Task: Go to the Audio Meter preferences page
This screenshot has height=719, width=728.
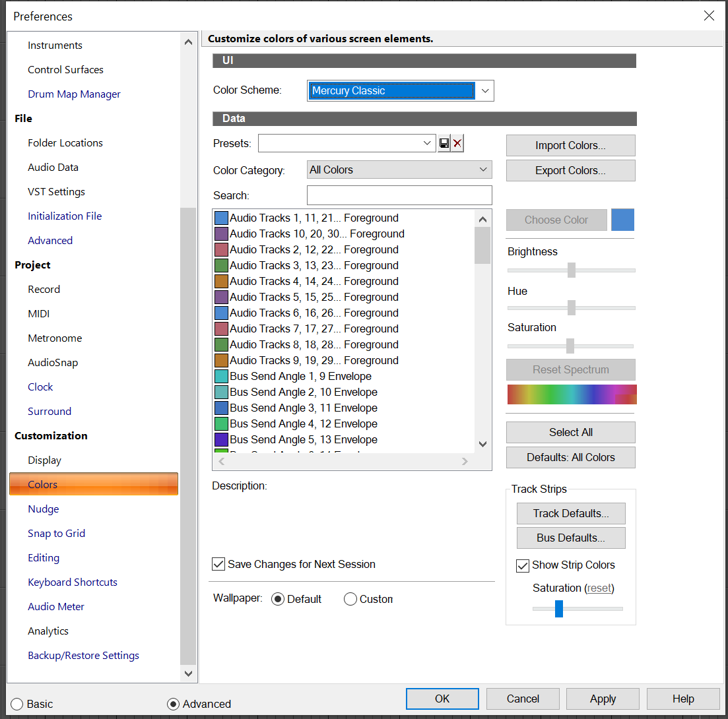Action: point(56,606)
